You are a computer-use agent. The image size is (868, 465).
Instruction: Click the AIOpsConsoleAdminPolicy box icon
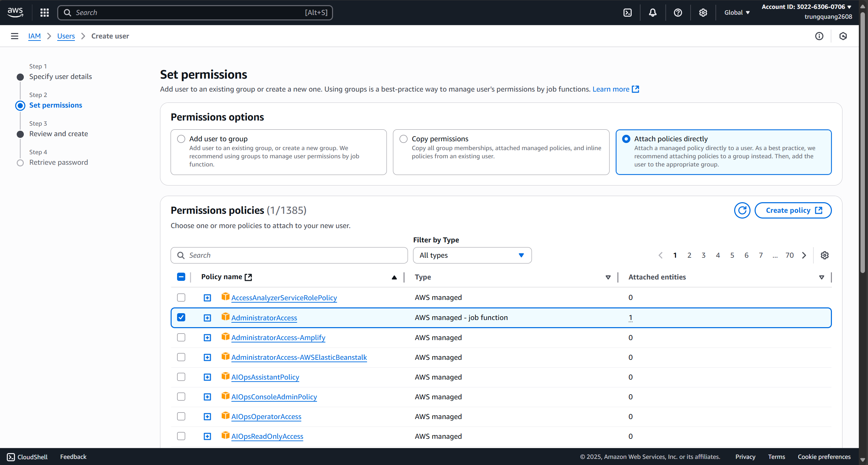click(x=225, y=396)
